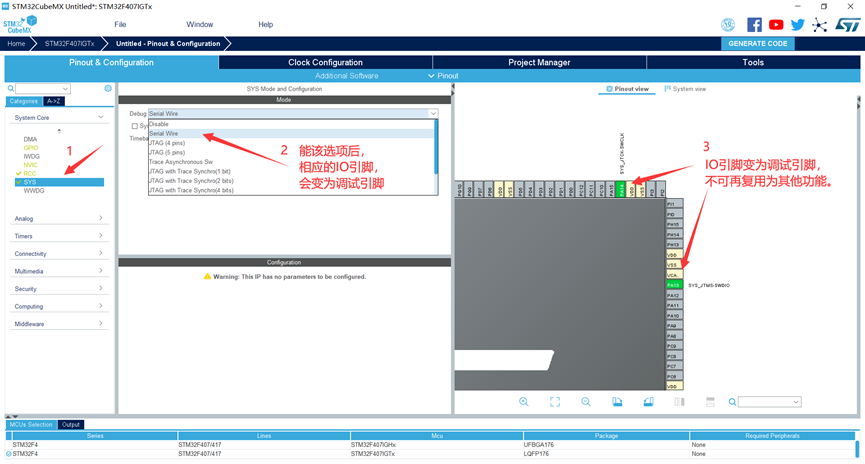This screenshot has width=865, height=464.
Task: Click the zoom in magnifier icon
Action: coord(523,402)
